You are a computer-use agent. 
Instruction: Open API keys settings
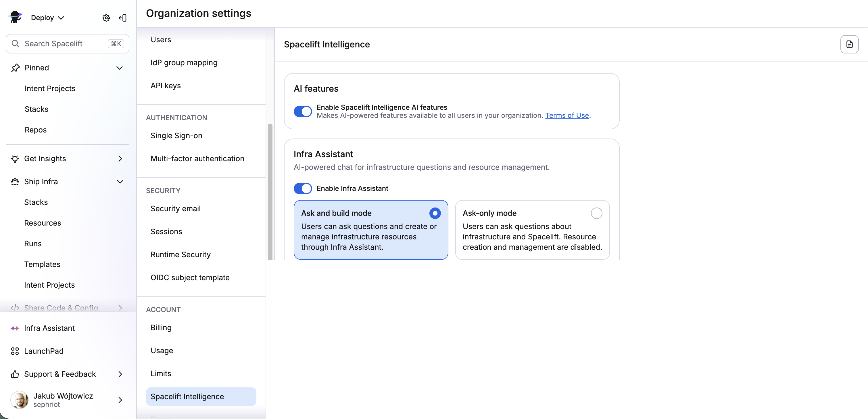[x=166, y=86]
